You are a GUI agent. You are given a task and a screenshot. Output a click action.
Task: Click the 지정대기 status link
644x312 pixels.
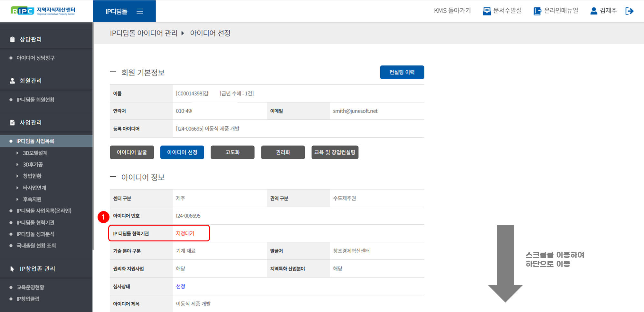pos(185,233)
